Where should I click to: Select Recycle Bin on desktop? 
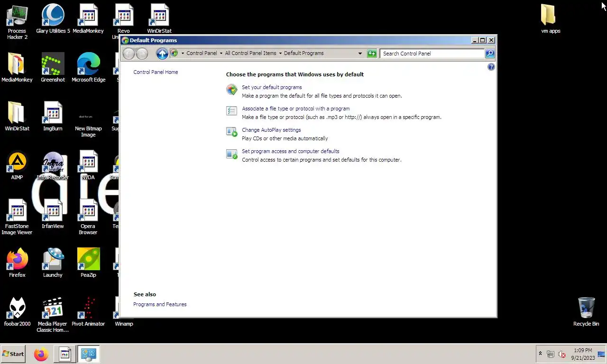point(586,312)
